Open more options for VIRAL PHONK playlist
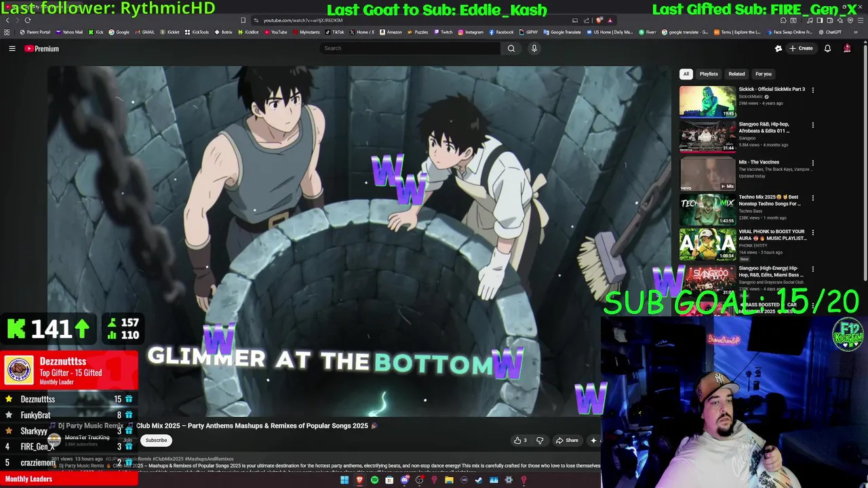This screenshot has width=868, height=488. click(x=813, y=232)
